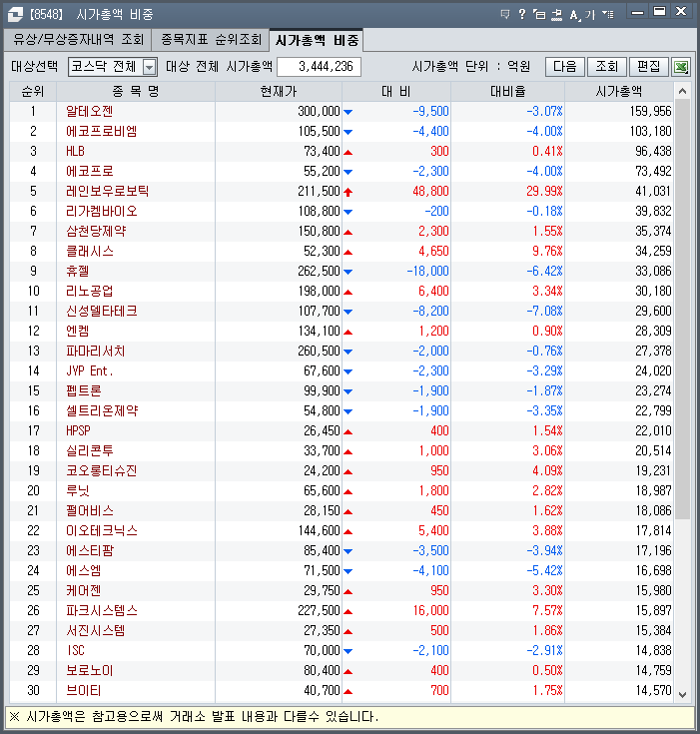Click the window logo icon beside 8548
The height and width of the screenshot is (734, 700).
click(15, 15)
